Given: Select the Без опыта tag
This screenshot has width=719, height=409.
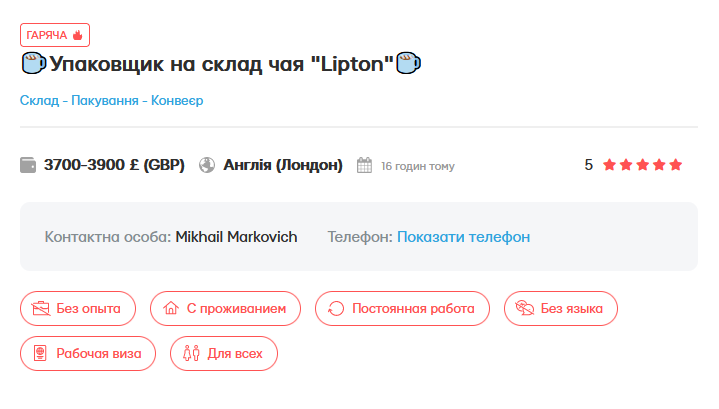Looking at the screenshot, I should [77, 308].
